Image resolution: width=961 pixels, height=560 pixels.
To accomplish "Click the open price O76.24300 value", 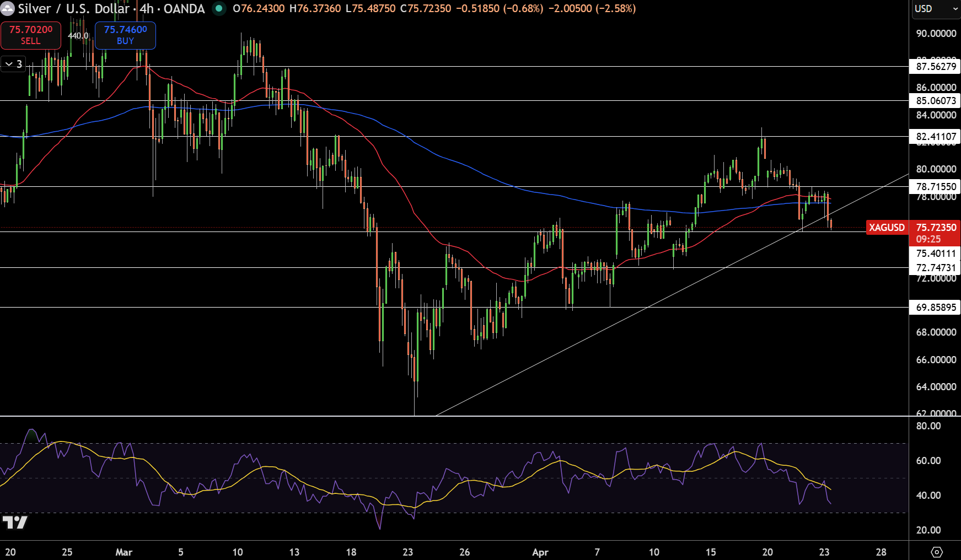I will (x=259, y=9).
